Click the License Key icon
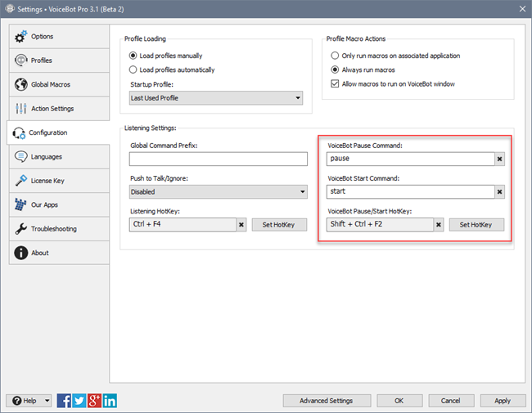The width and height of the screenshot is (532, 413). click(x=20, y=181)
